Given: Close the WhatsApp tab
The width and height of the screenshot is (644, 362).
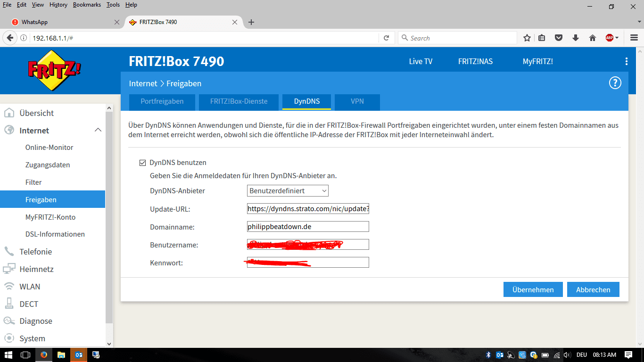Looking at the screenshot, I should [x=117, y=22].
